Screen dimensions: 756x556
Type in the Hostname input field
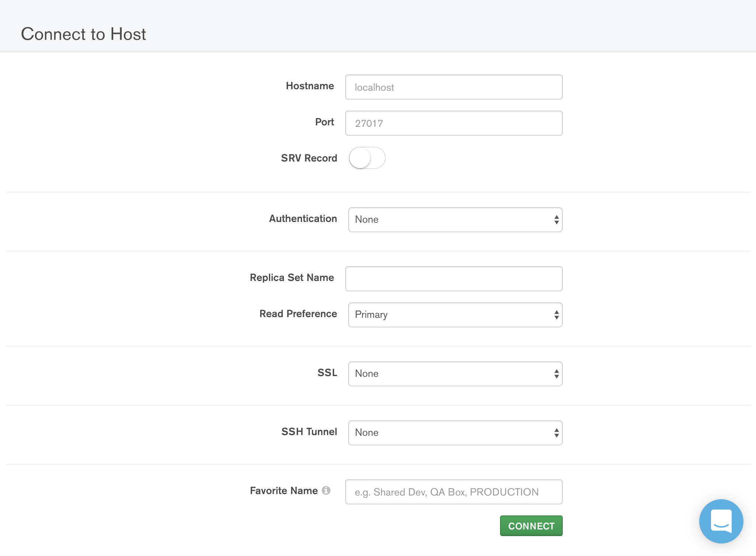454,87
